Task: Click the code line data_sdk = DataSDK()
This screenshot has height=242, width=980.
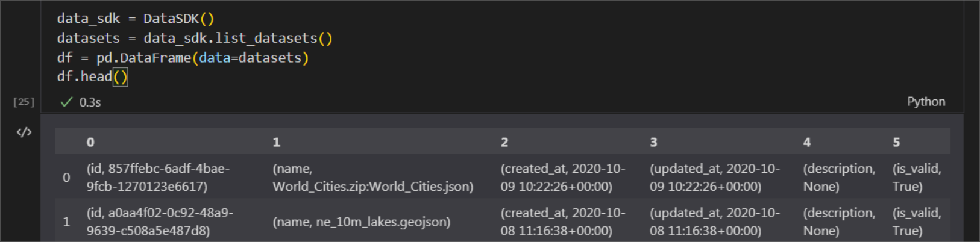Action: [x=136, y=19]
